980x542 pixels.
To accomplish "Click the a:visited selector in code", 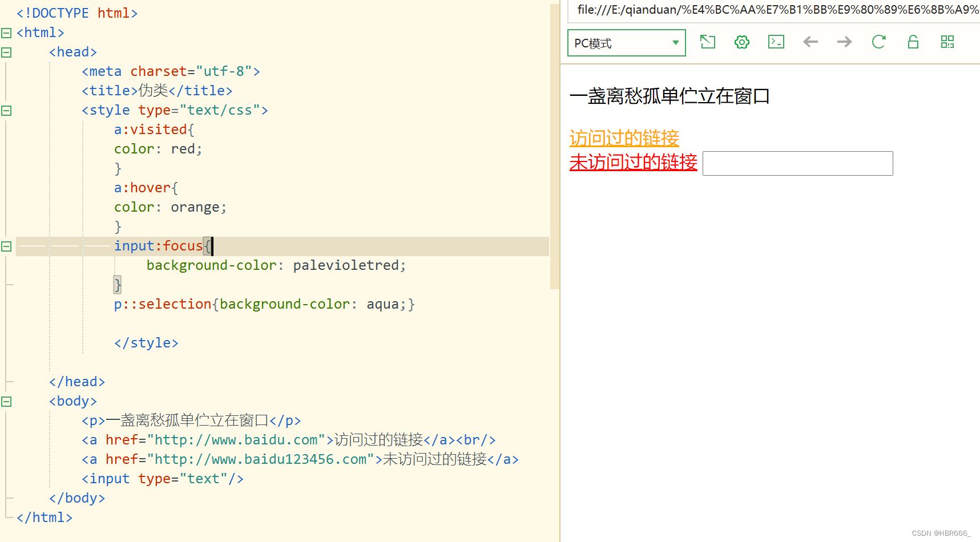I will (x=151, y=130).
